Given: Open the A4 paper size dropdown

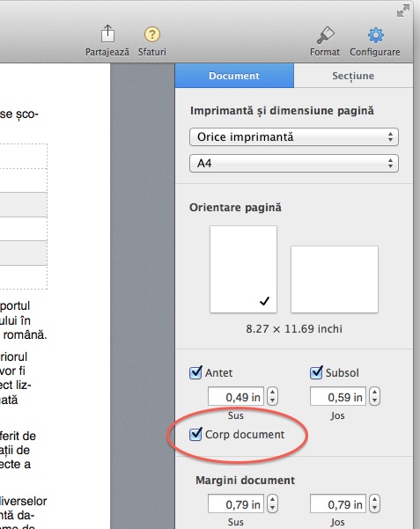Looking at the screenshot, I should [x=294, y=164].
